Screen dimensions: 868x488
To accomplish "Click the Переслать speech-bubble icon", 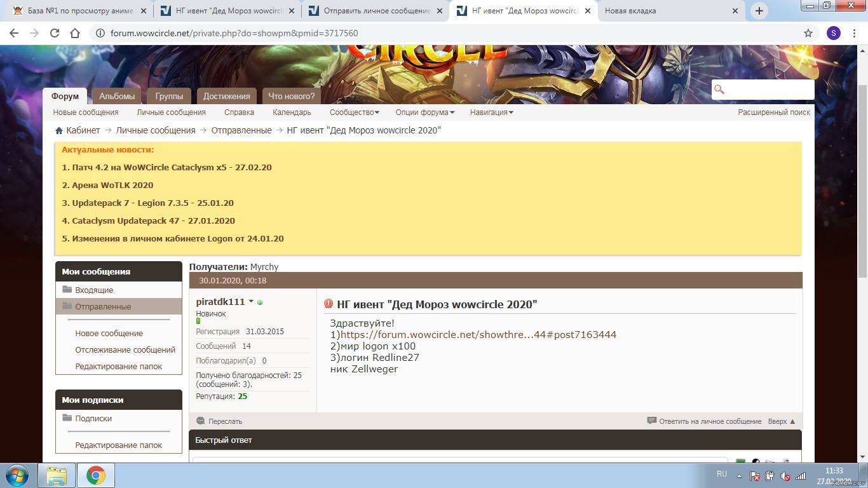I will pos(201,421).
